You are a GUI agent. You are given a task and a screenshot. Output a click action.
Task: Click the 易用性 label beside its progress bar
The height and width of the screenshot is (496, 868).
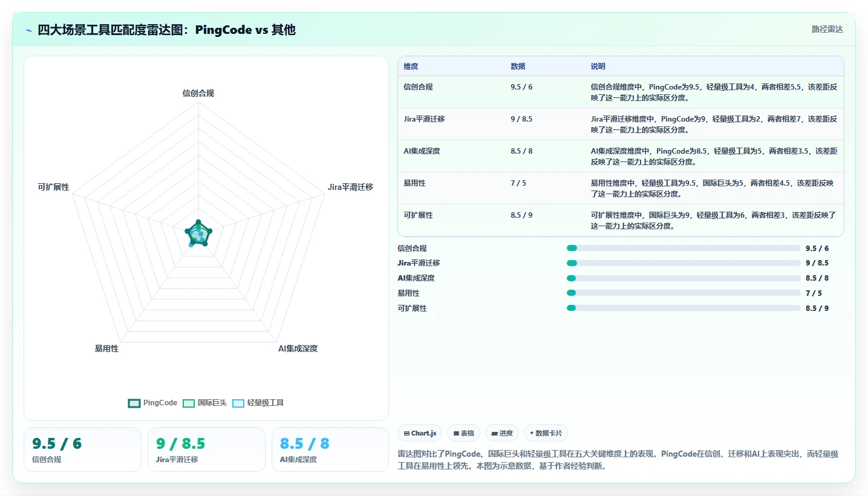click(408, 293)
